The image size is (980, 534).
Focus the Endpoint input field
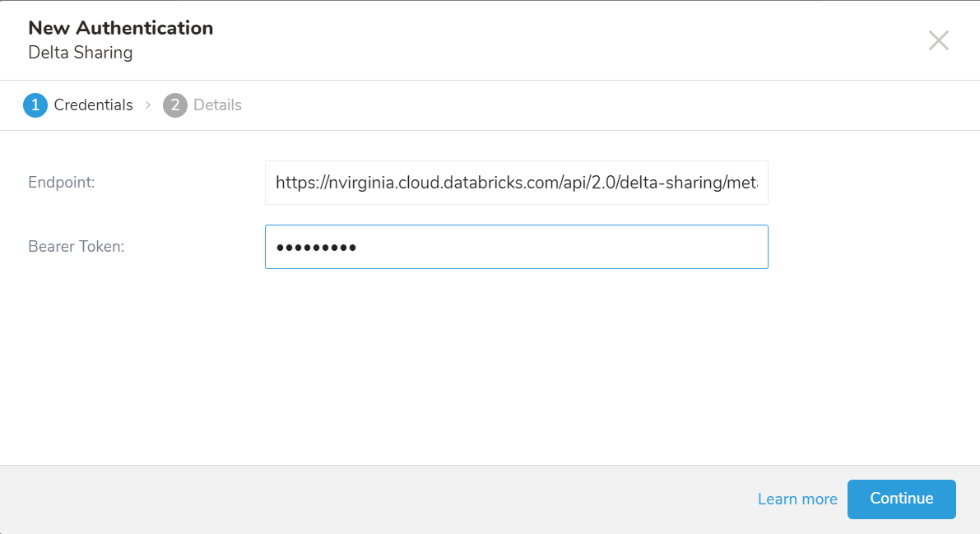[516, 183]
